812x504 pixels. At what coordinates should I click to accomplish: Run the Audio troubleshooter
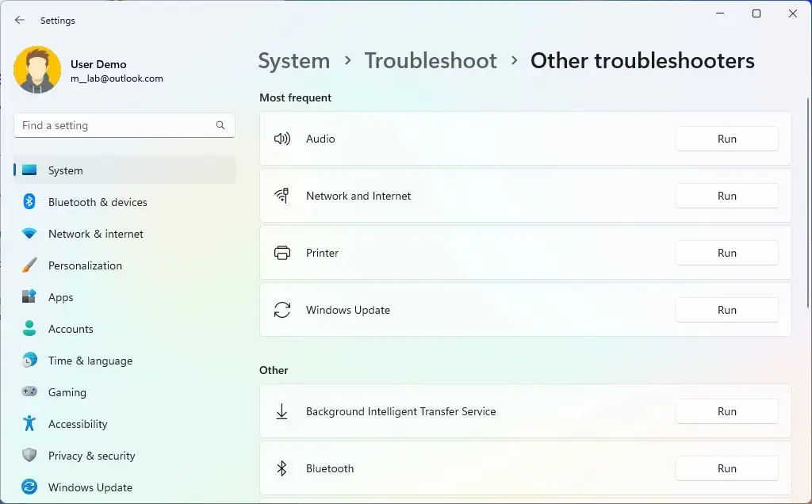coord(726,139)
